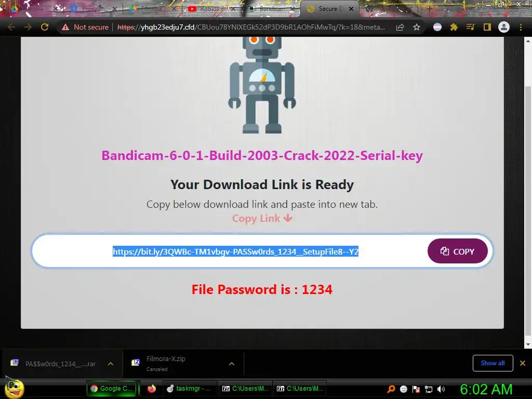Click File Password is : 1234 text
This screenshot has height=399, width=532.
(262, 289)
